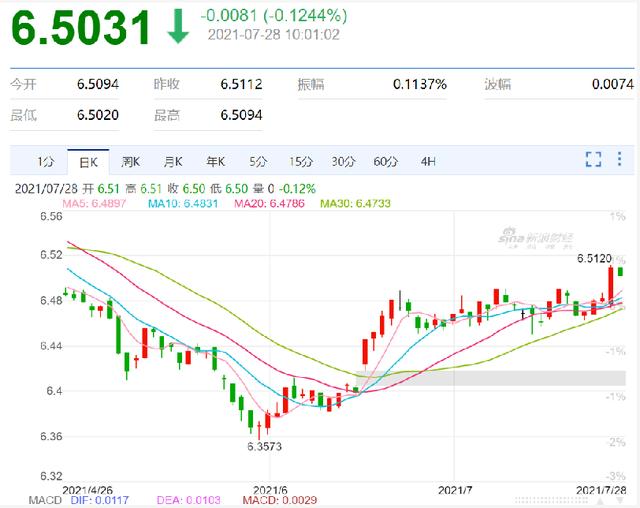Click the low label 6.3573 on chart
This screenshot has height=508, width=640.
[x=264, y=446]
